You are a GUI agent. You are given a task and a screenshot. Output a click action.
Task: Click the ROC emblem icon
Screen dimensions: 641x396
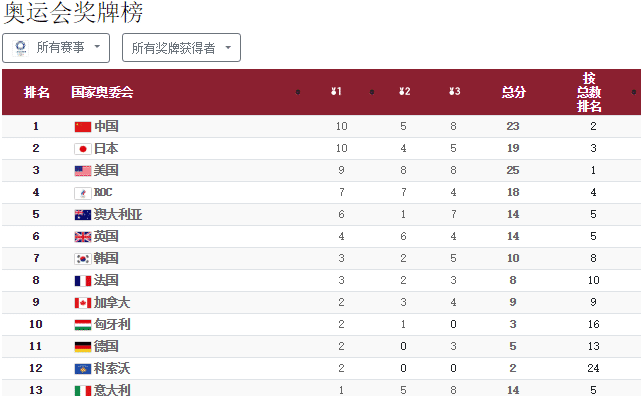83,193
